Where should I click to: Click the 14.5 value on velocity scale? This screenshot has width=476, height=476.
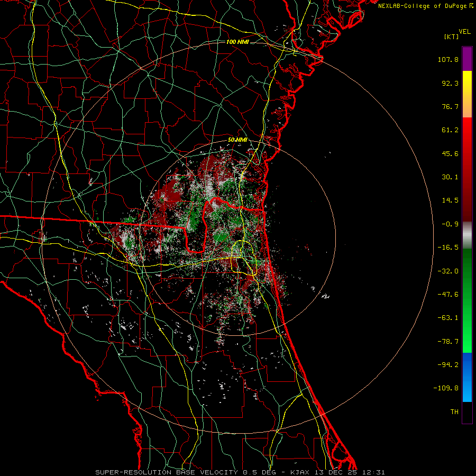click(x=450, y=200)
